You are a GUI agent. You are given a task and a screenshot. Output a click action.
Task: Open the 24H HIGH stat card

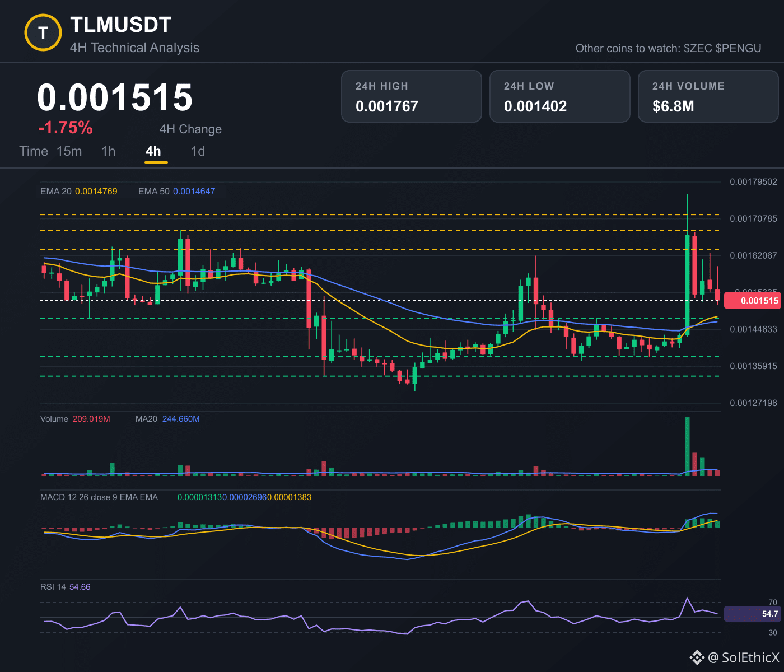coord(412,96)
